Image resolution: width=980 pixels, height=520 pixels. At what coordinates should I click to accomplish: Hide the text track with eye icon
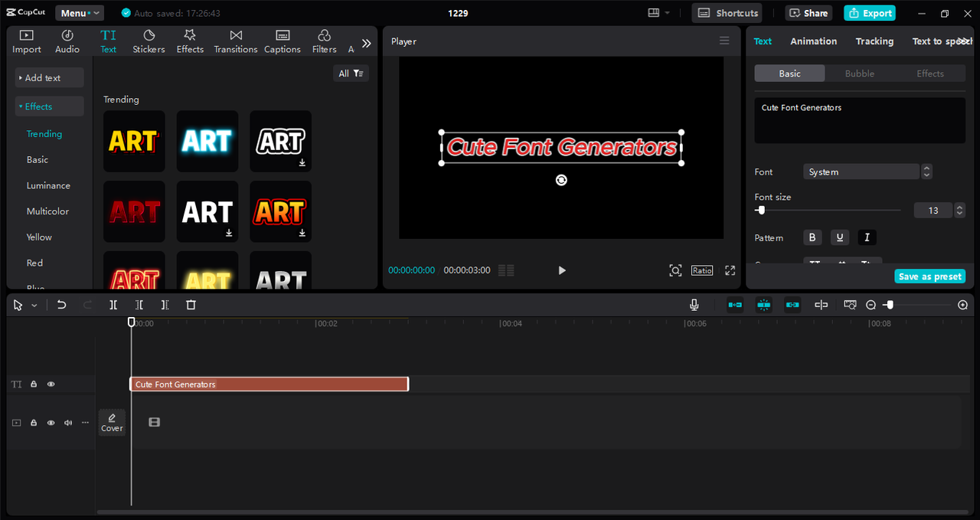[x=51, y=384]
